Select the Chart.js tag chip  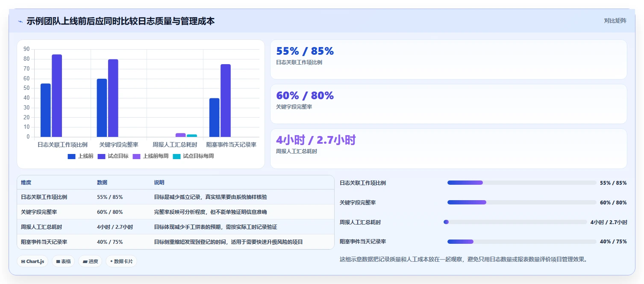point(32,261)
